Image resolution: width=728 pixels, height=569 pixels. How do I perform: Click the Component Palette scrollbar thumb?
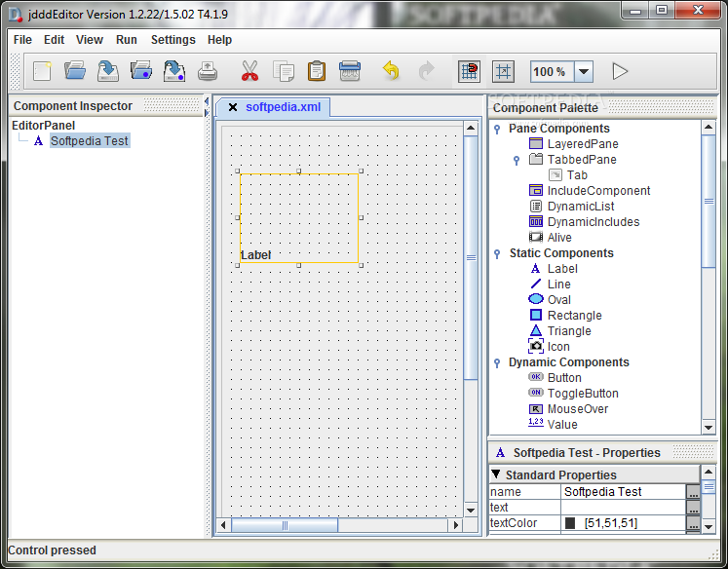709,201
